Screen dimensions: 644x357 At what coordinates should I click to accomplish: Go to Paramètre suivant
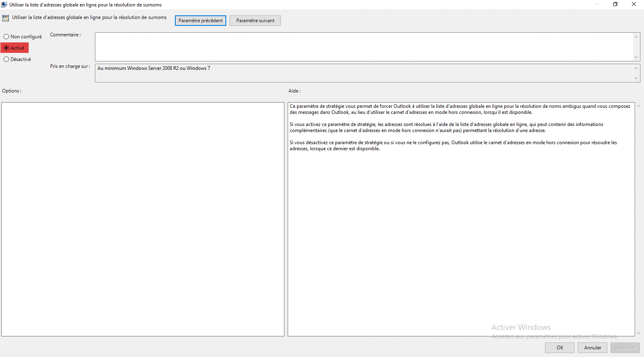pos(255,21)
